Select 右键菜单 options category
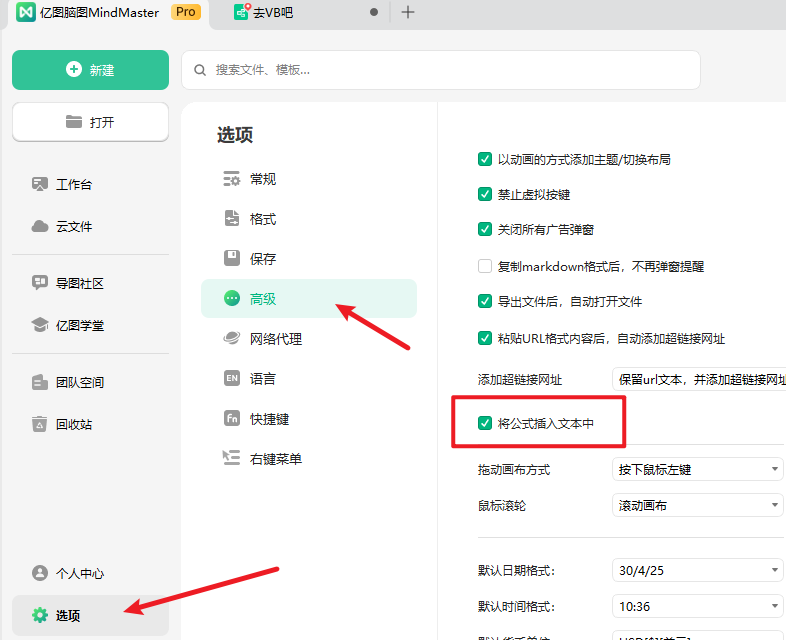 [309, 459]
